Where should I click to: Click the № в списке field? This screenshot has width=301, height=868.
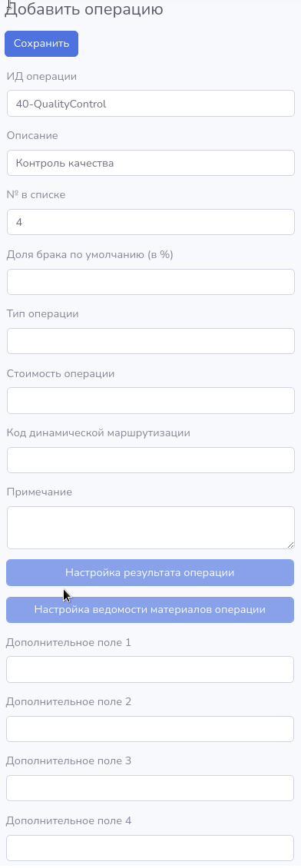tap(150, 222)
